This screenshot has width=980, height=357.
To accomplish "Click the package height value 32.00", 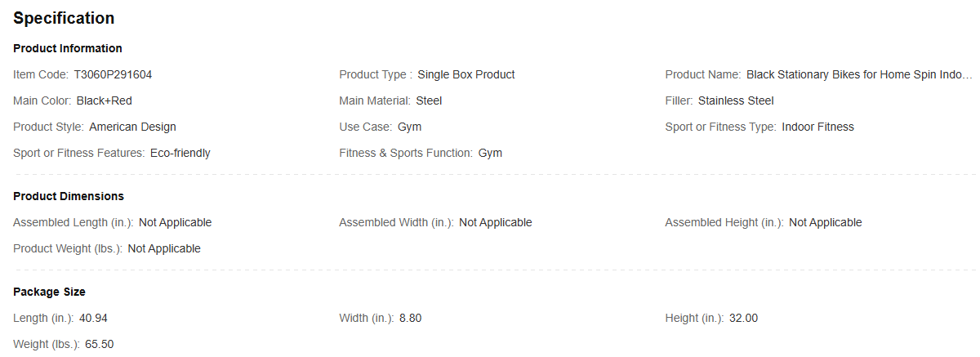I will point(742,318).
